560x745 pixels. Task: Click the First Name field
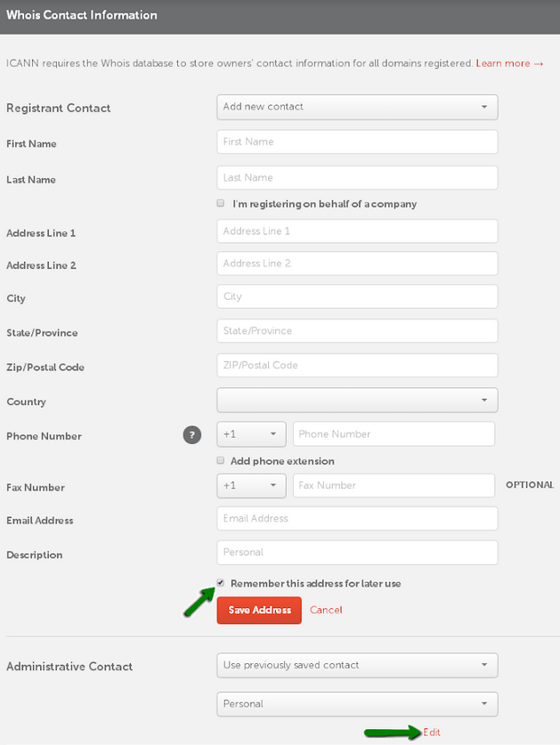[x=356, y=142]
